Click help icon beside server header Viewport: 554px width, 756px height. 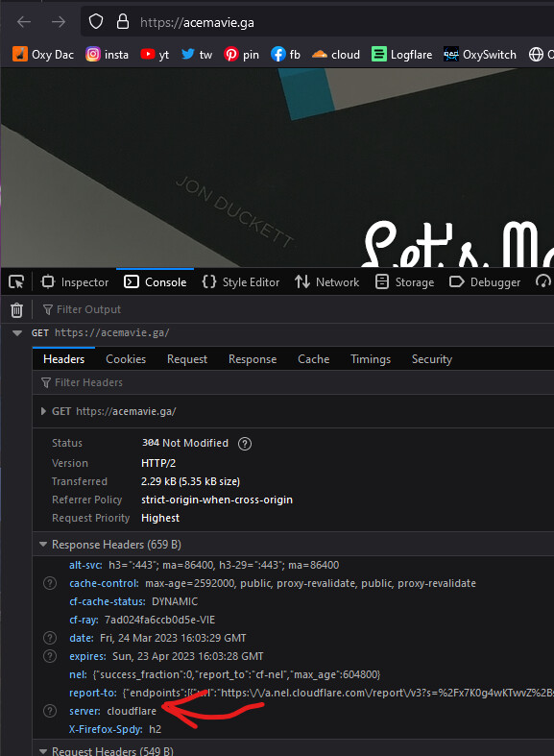click(x=50, y=711)
